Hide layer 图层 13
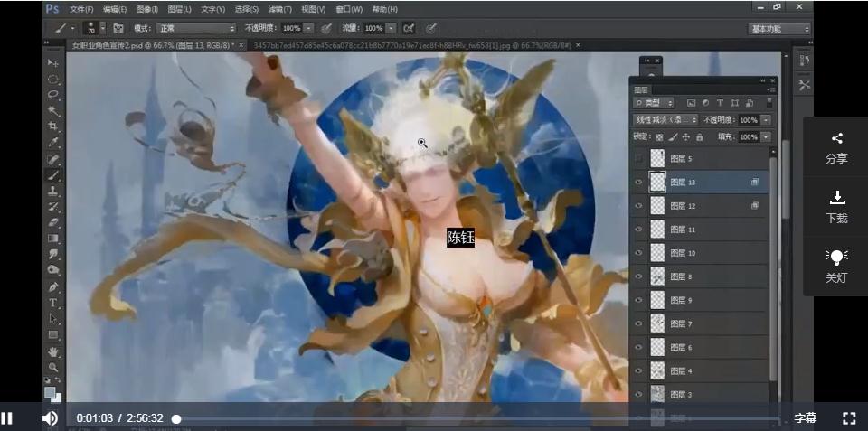 (638, 182)
